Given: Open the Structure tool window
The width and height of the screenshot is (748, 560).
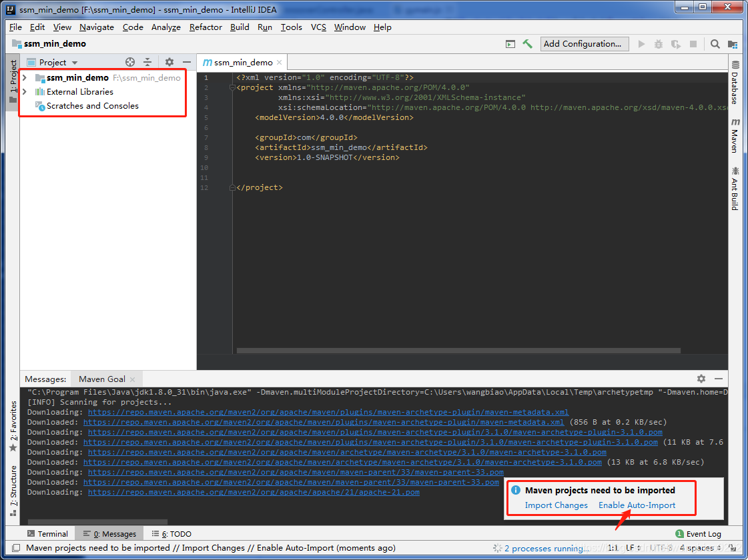Looking at the screenshot, I should pyautogui.click(x=13, y=491).
